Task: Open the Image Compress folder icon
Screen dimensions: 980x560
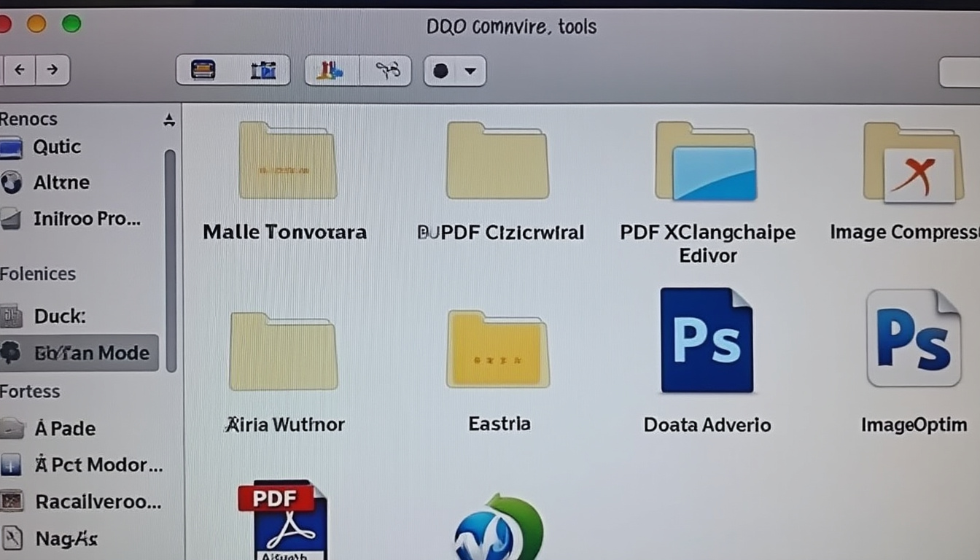Action: pos(913,162)
